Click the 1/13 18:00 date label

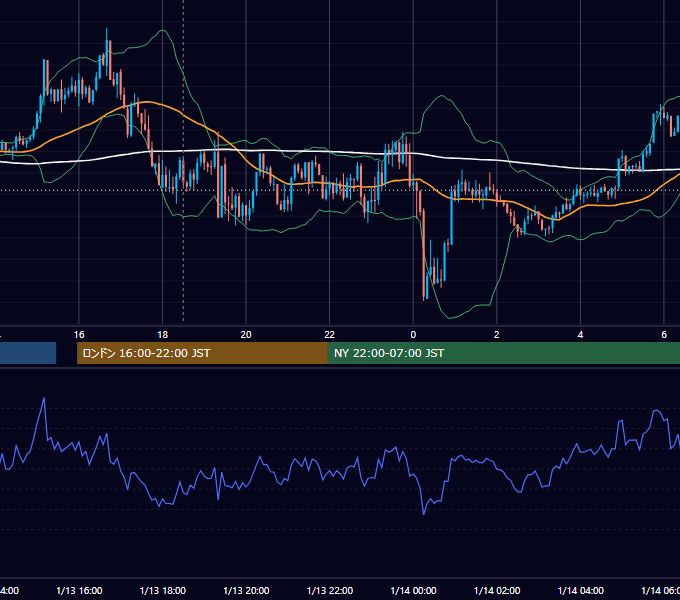[x=163, y=590]
